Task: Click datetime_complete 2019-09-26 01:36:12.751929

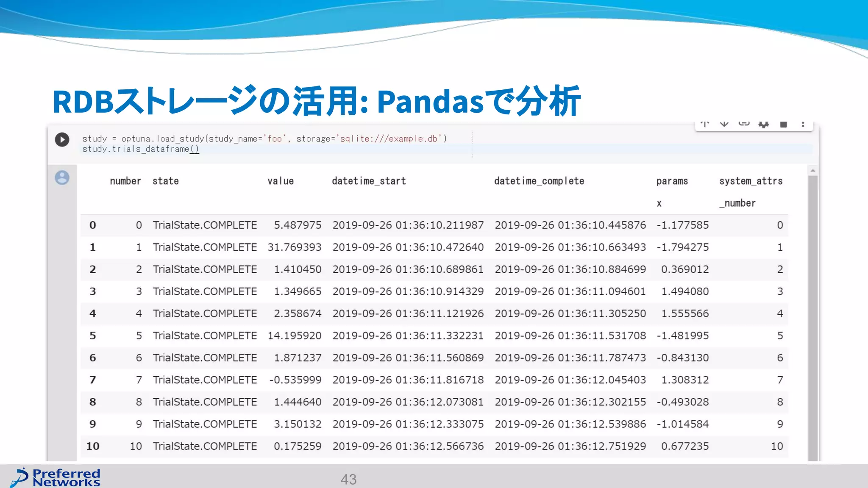Action: [570, 446]
